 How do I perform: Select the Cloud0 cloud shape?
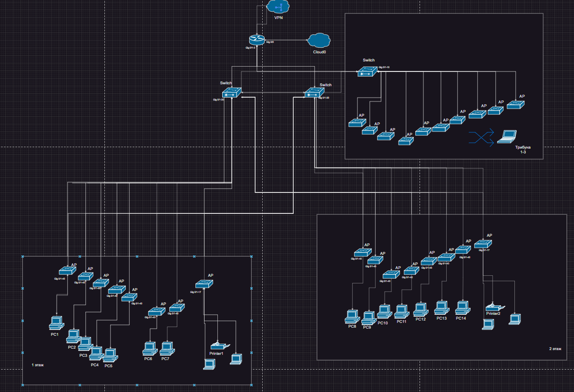(x=319, y=41)
